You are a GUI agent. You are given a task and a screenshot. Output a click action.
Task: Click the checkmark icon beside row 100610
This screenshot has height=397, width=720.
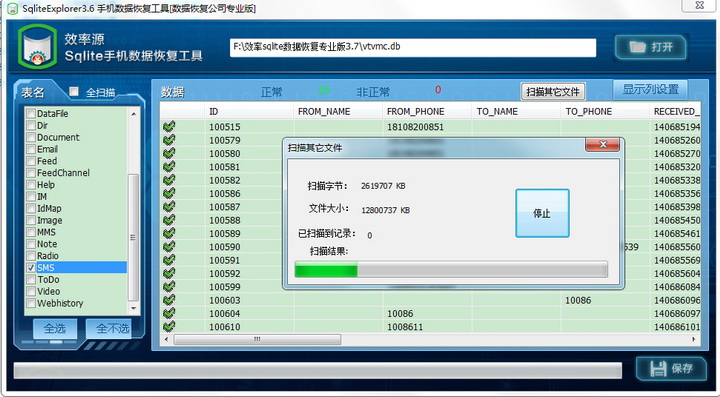click(169, 326)
